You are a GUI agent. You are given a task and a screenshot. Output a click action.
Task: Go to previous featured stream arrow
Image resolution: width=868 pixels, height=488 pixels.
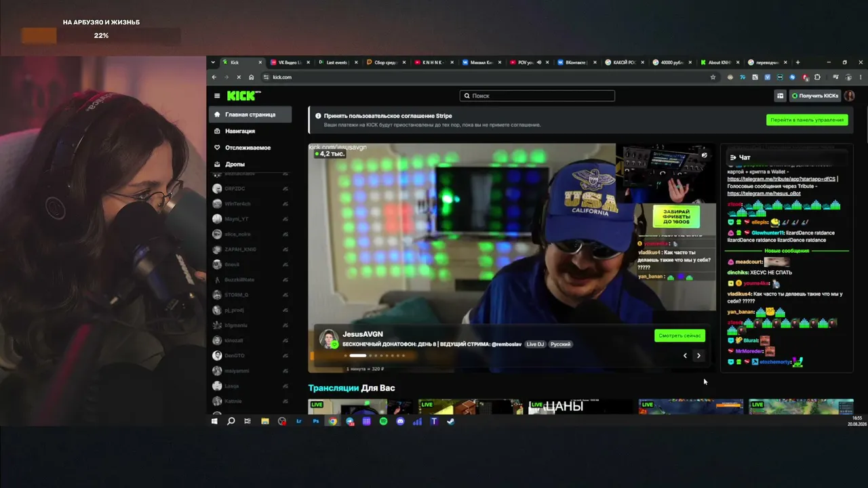(x=685, y=356)
